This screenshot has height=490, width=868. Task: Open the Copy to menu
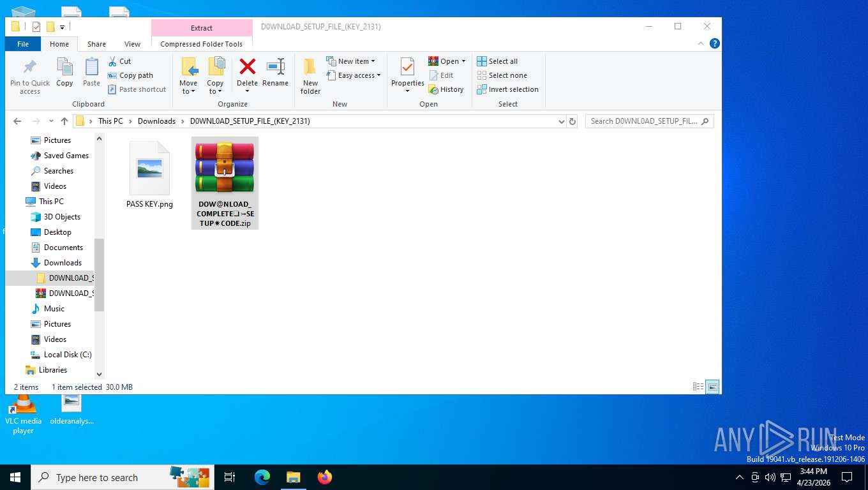215,77
